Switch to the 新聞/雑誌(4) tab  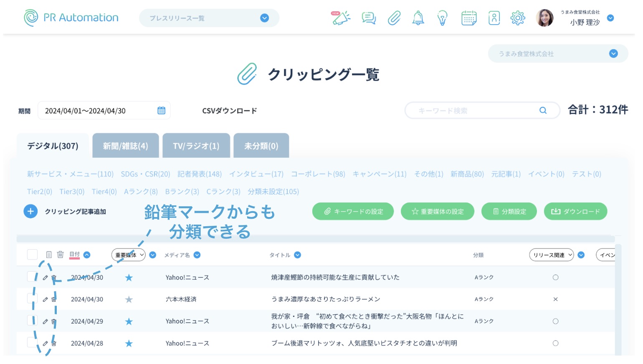(125, 146)
